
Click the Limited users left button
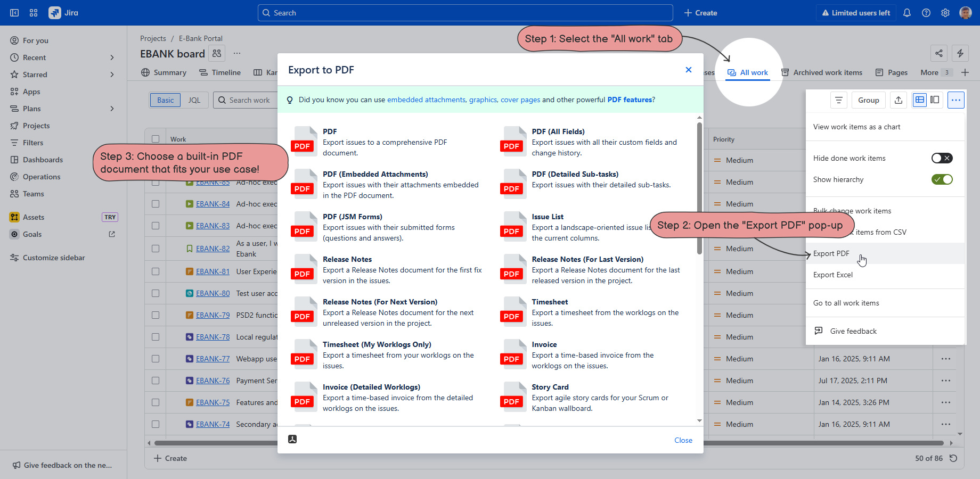pyautogui.click(x=856, y=13)
